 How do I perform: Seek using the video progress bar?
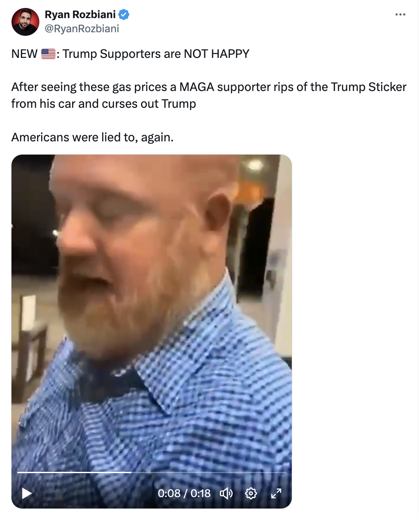pos(152,473)
